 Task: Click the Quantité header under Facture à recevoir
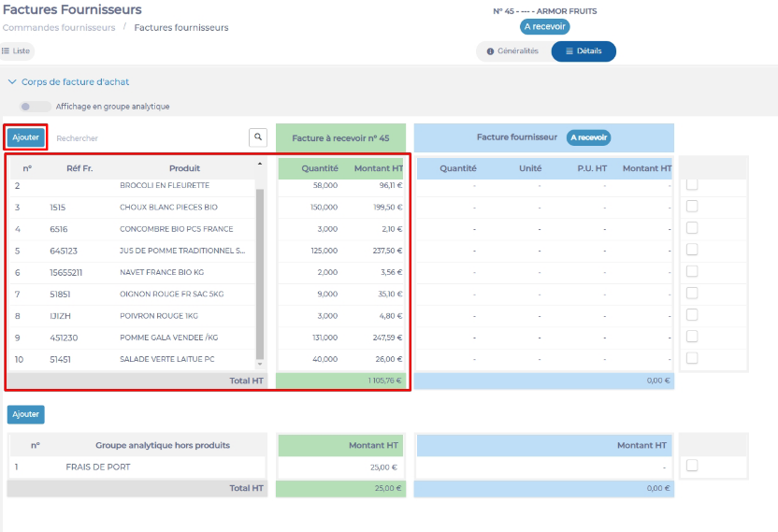[x=319, y=168]
